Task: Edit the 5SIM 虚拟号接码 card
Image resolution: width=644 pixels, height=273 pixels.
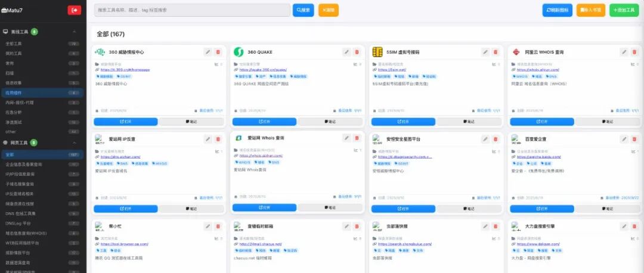Action: (485, 52)
